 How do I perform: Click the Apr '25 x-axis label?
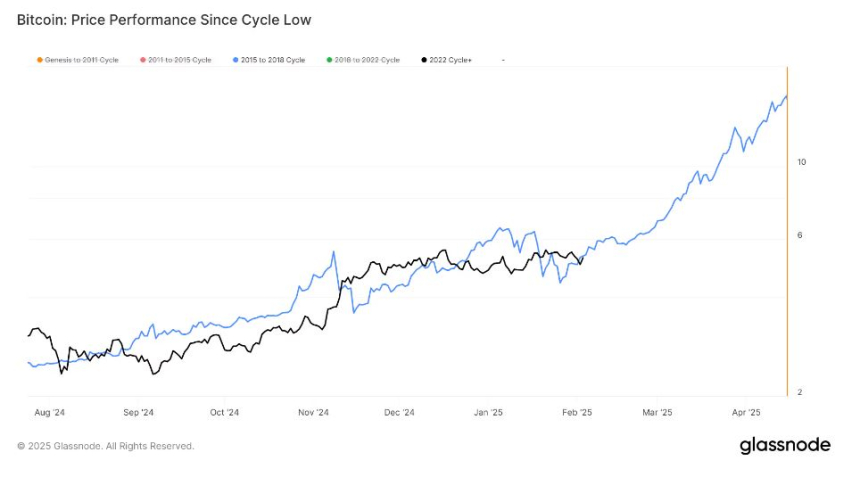746,412
